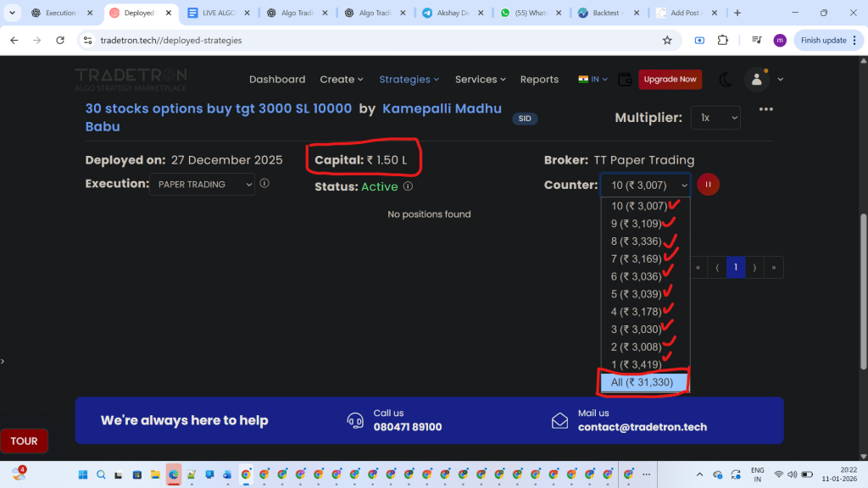Reload the page in browser

tap(60, 40)
